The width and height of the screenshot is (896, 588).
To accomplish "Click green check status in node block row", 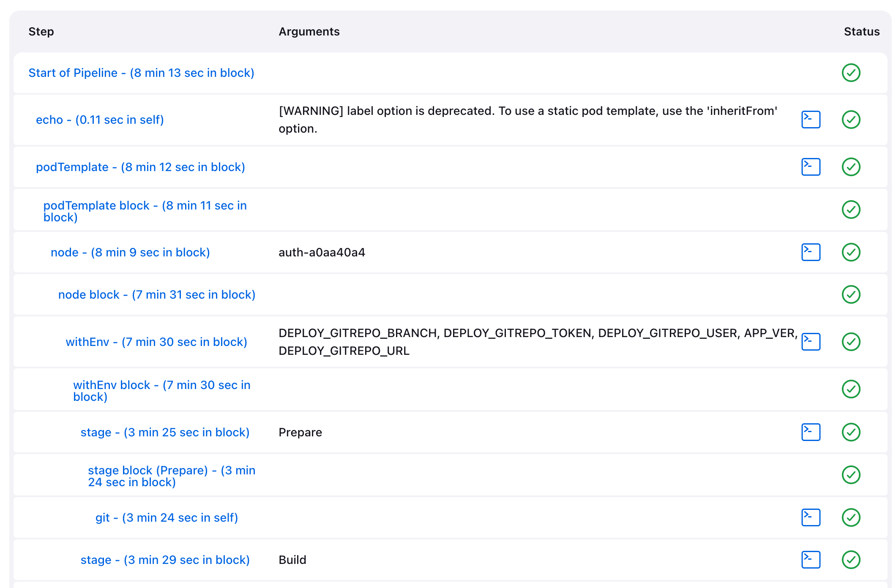I will 851,294.
